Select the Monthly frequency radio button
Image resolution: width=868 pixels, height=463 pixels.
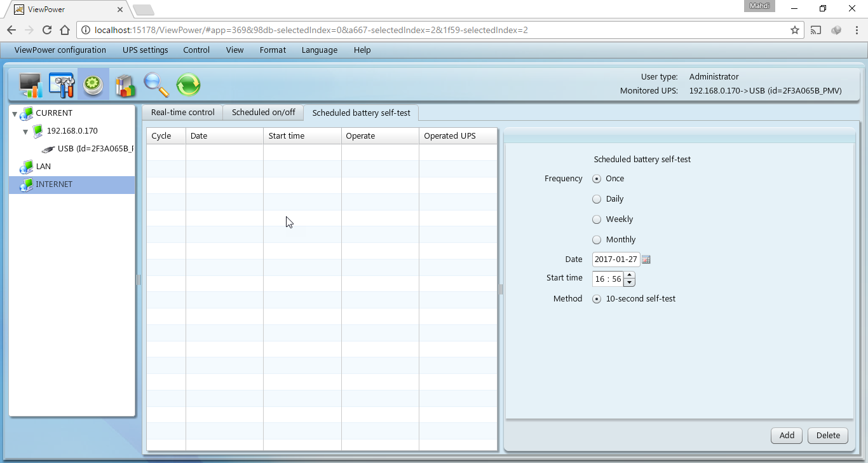(597, 240)
